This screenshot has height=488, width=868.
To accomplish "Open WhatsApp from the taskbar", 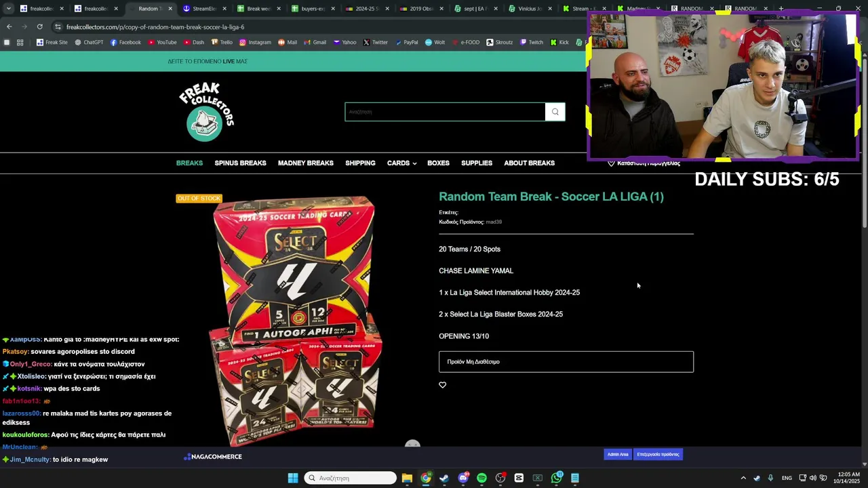I will pos(557,478).
